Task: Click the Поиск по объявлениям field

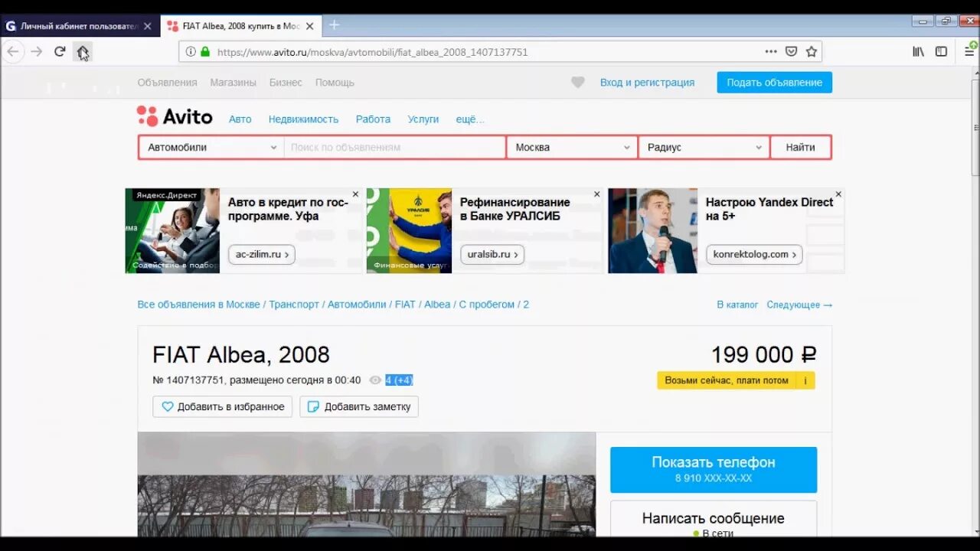Action: (394, 147)
